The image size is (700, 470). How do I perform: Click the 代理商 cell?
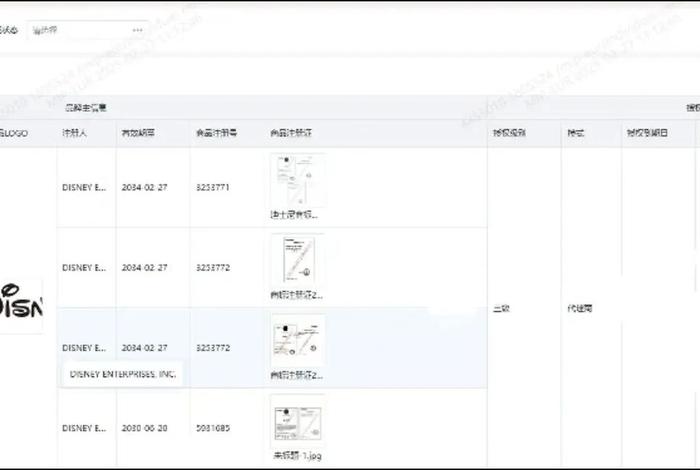(x=579, y=308)
